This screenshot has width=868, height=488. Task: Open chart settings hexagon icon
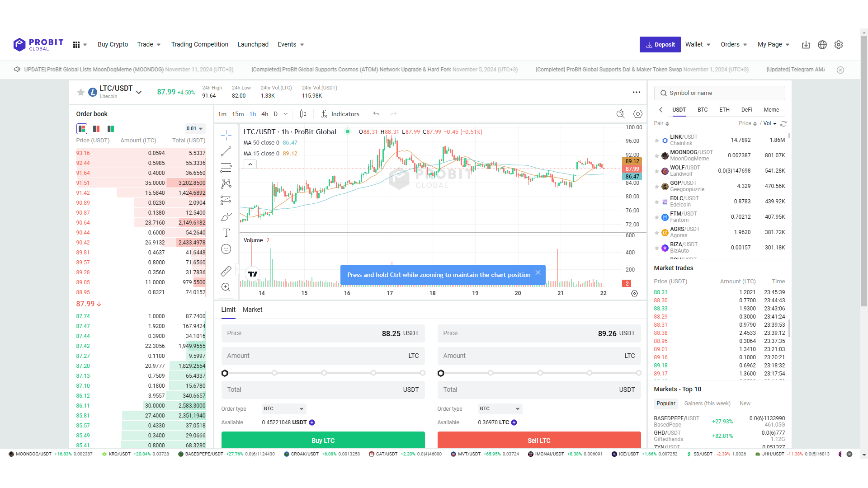[x=638, y=114]
